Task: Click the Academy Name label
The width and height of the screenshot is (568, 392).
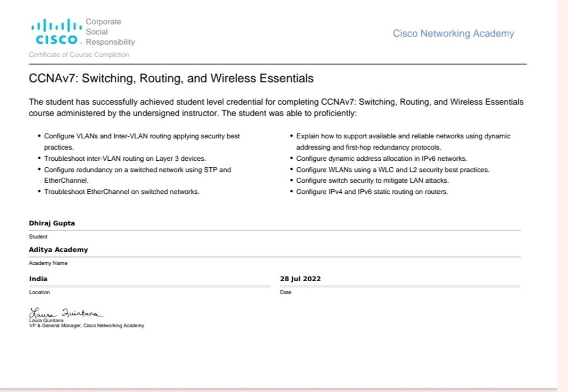Action: coord(48,263)
